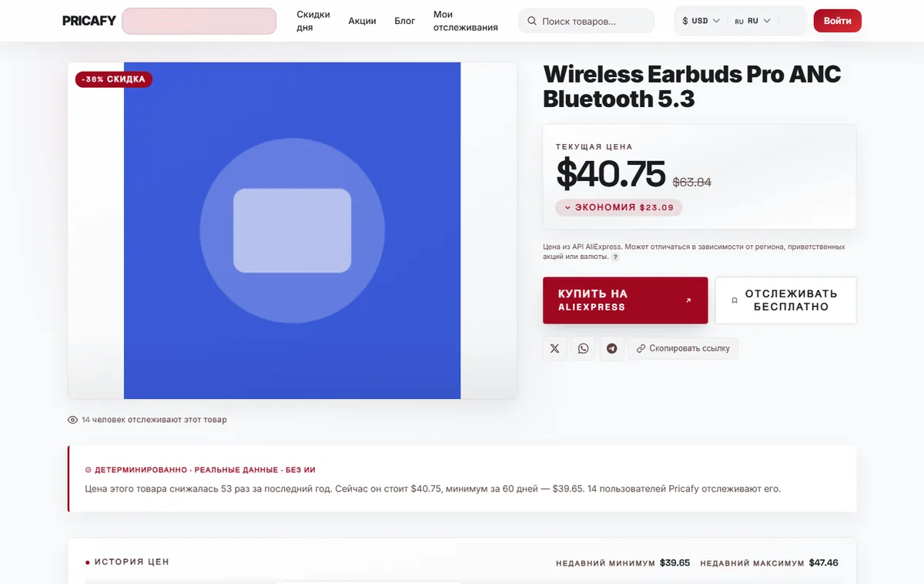Click the help question mark near price disclaimer
This screenshot has height=584, width=924.
[x=615, y=257]
